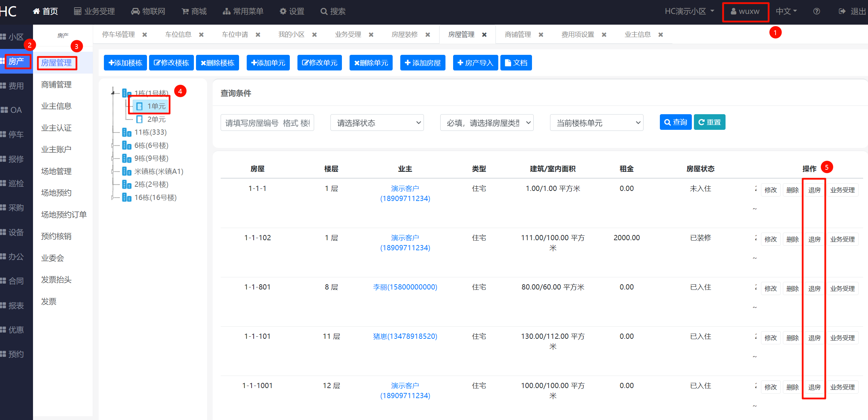
Task: Close the 我的小区 tab
Action: (314, 35)
